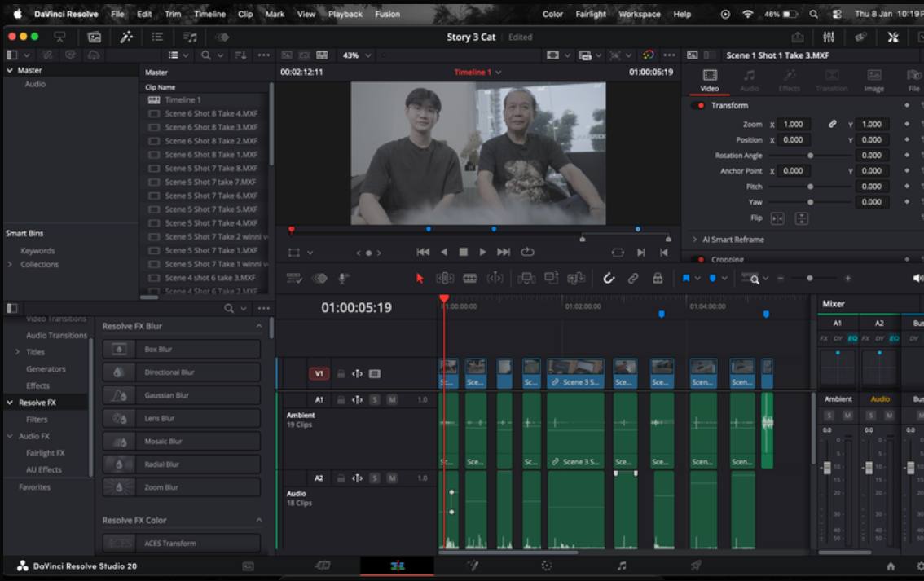Open the Fairlight page music note icon
This screenshot has height=581, width=924.
pyautogui.click(x=622, y=566)
